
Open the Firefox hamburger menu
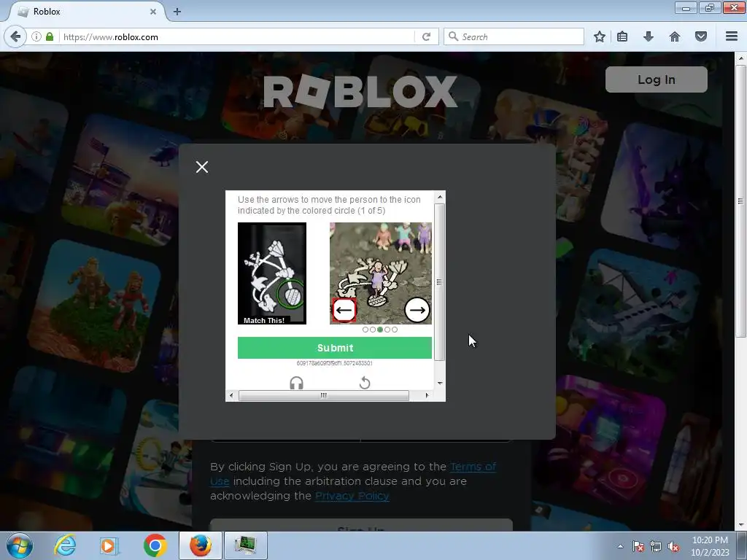(732, 36)
